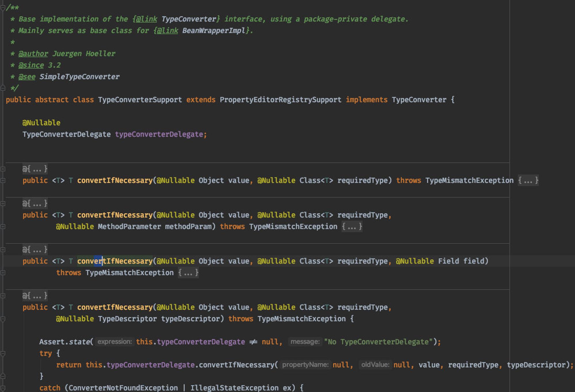
Task: Expand the folded "@{...}" annotation above the TypeDescriptor overload
Action: (35, 296)
